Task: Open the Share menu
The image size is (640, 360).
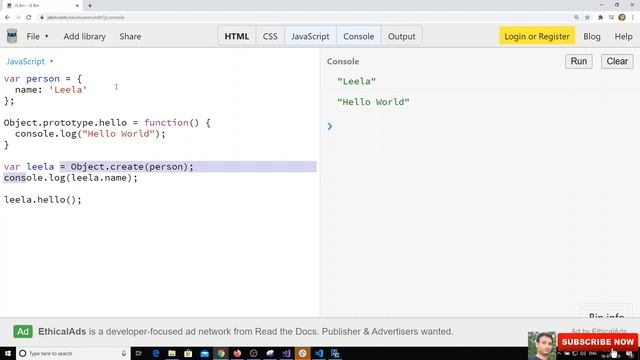Action: point(130,36)
